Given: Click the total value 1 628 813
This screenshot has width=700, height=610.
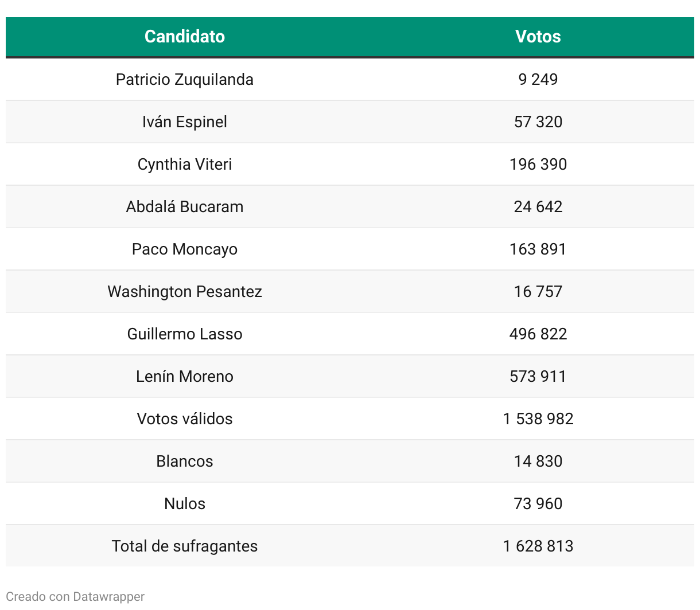Looking at the screenshot, I should [538, 546].
